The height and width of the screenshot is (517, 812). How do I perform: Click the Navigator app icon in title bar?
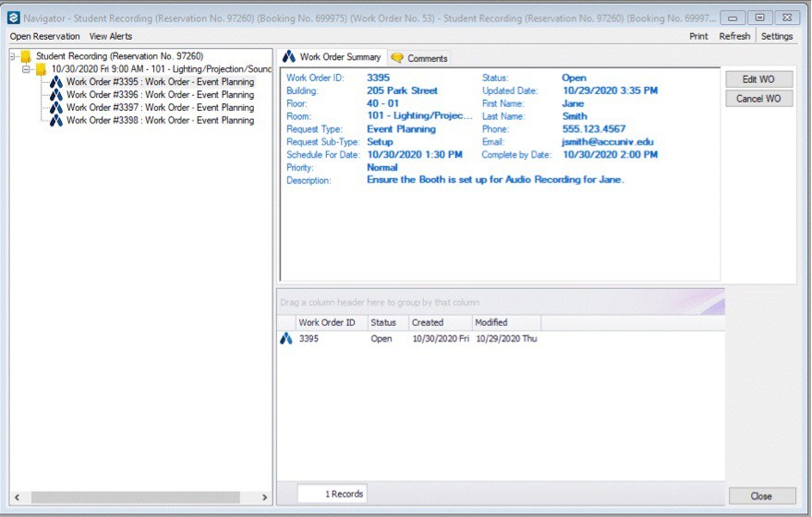pos(13,18)
